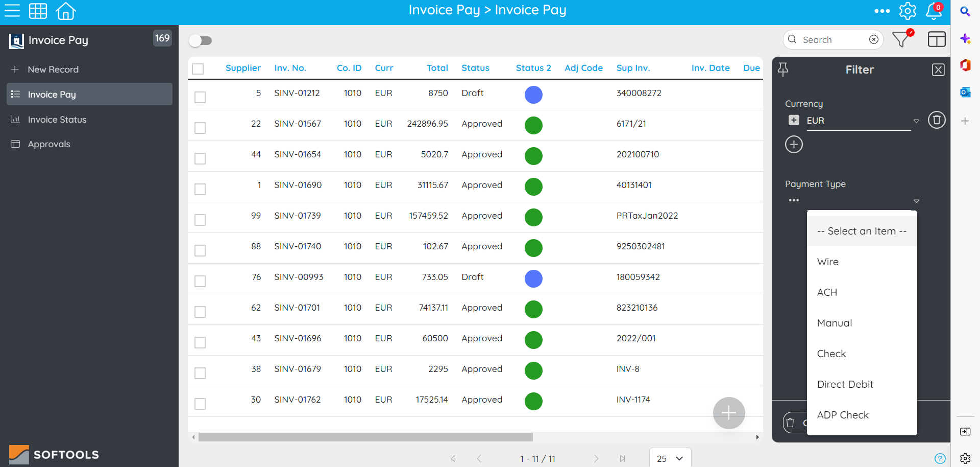
Task: Select checkbox for SINV-01567 row
Action: coord(200,128)
